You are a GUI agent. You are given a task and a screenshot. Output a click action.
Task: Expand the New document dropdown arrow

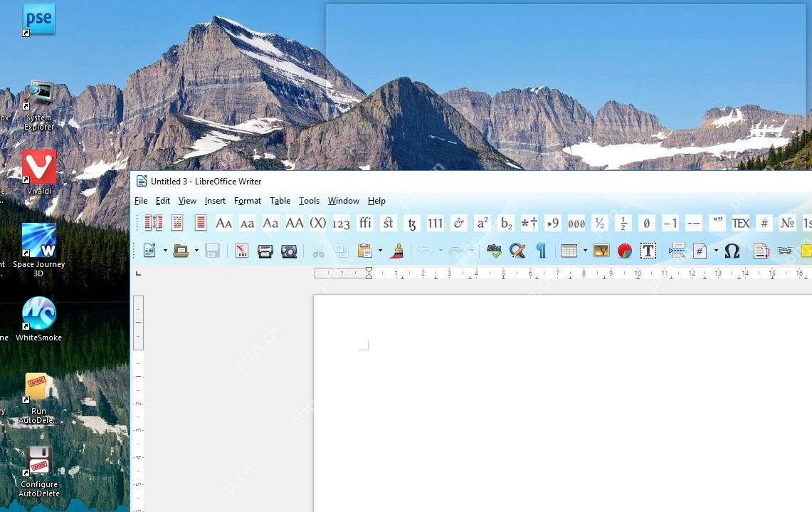[165, 251]
